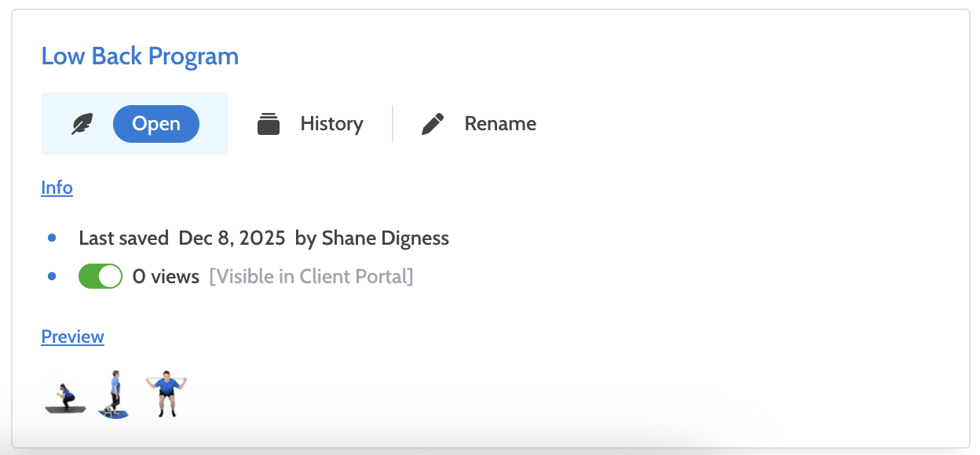Image resolution: width=980 pixels, height=455 pixels.
Task: Open the Preview link
Action: [x=72, y=337]
